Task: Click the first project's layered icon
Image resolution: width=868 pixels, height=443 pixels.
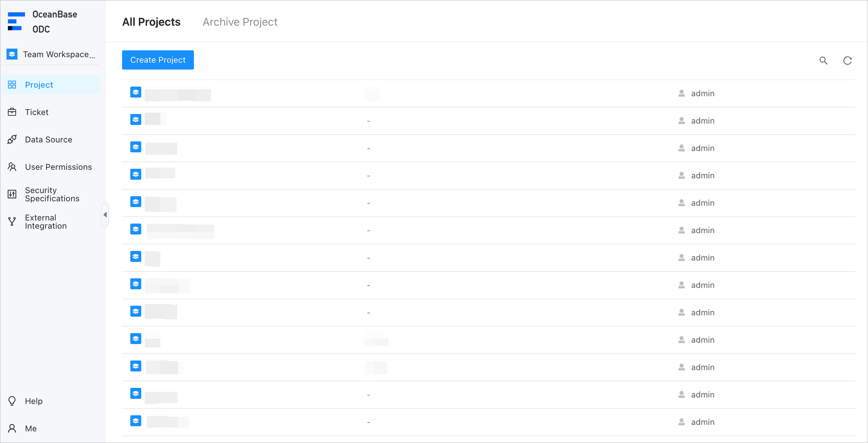Action: click(x=136, y=92)
